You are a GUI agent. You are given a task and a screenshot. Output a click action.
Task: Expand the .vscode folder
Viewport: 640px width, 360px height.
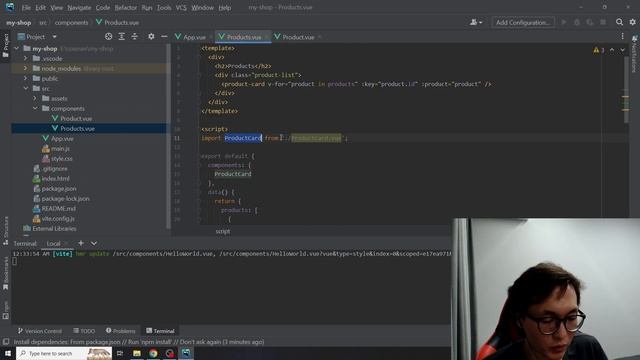[x=26, y=58]
